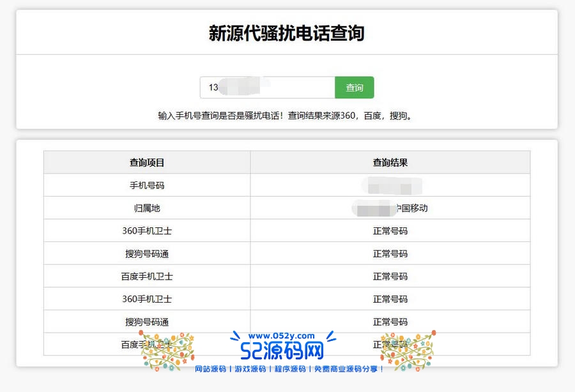
Task: Click the 新源代骚扰电话查询 page title
Action: pos(286,33)
